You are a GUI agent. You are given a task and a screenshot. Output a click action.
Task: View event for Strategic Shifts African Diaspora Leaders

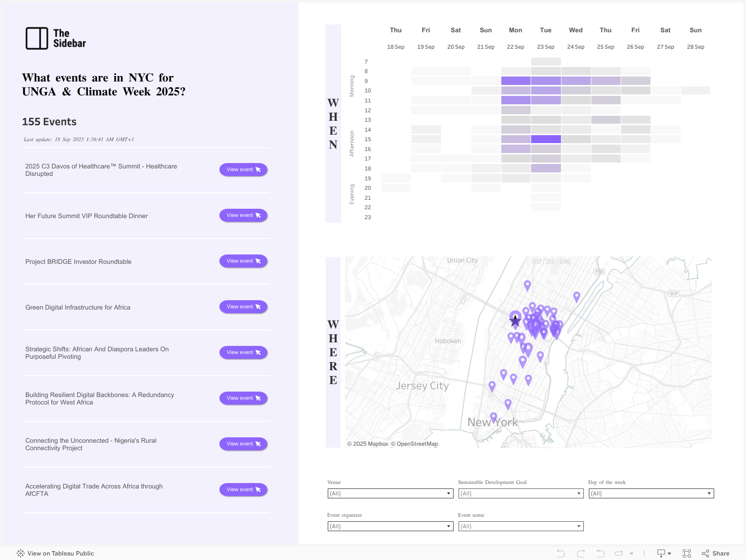244,352
